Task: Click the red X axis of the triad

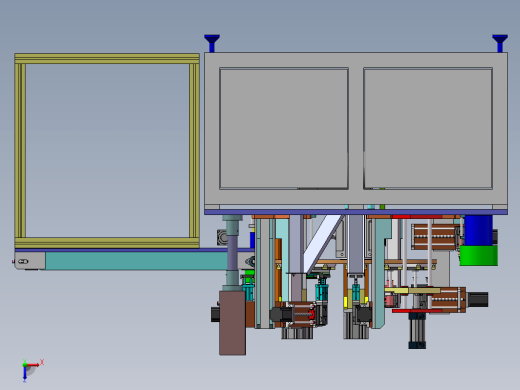Action: [x=33, y=365]
